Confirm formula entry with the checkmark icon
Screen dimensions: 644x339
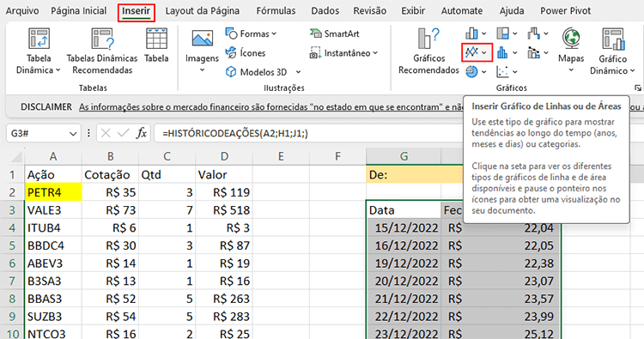[123, 133]
